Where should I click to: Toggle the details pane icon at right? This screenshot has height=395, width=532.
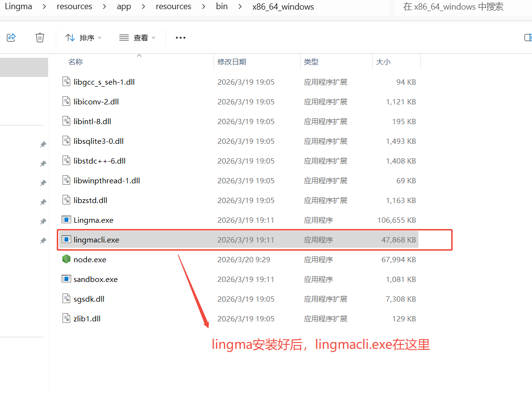click(528, 38)
